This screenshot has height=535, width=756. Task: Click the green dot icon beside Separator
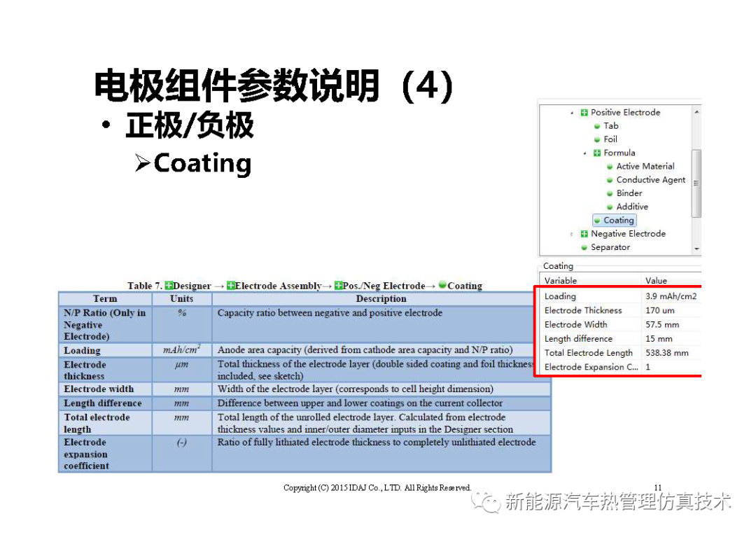(x=584, y=248)
